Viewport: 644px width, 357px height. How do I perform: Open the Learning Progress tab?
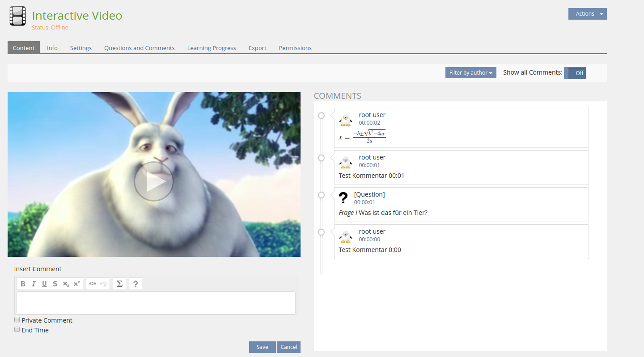(x=212, y=48)
